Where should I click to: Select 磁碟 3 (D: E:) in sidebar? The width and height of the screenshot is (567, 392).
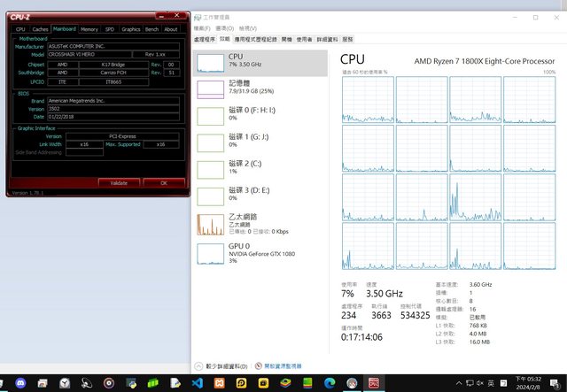click(x=260, y=196)
